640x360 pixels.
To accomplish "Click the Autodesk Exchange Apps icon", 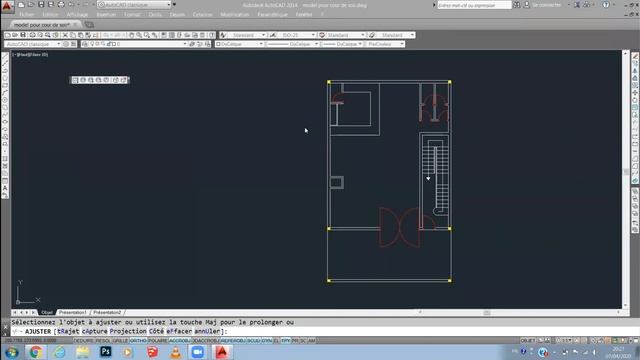I will click(577, 5).
